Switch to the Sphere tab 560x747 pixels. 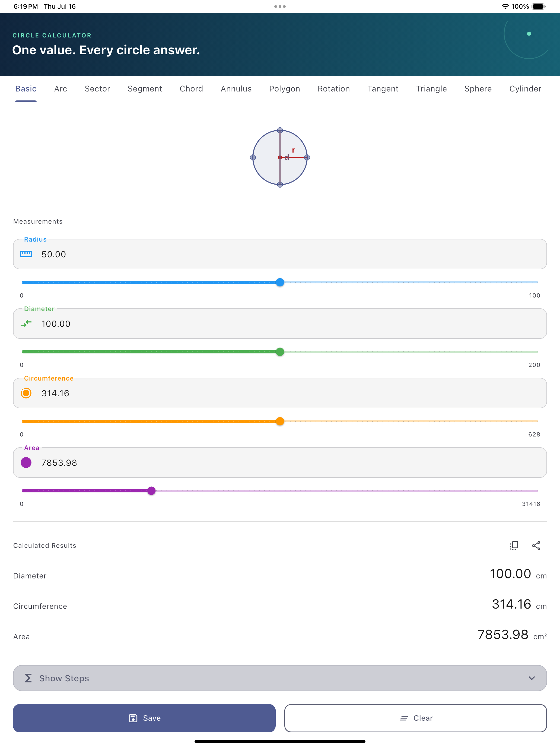coord(478,89)
